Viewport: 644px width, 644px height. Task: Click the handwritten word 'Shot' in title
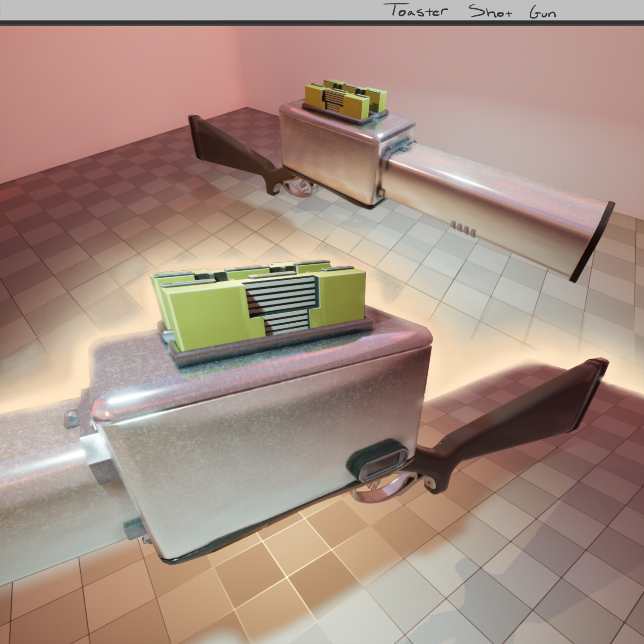pyautogui.click(x=490, y=11)
